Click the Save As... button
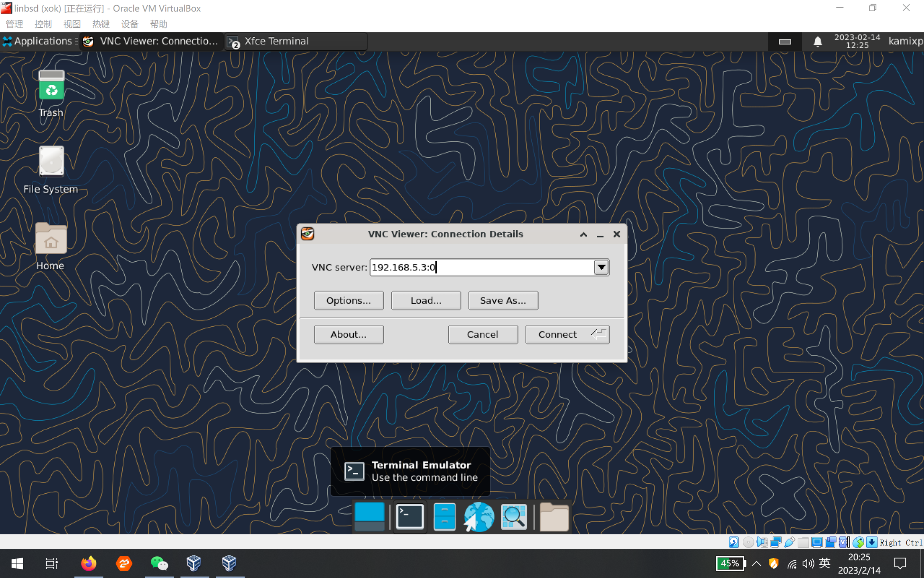This screenshot has height=578, width=924. point(503,300)
